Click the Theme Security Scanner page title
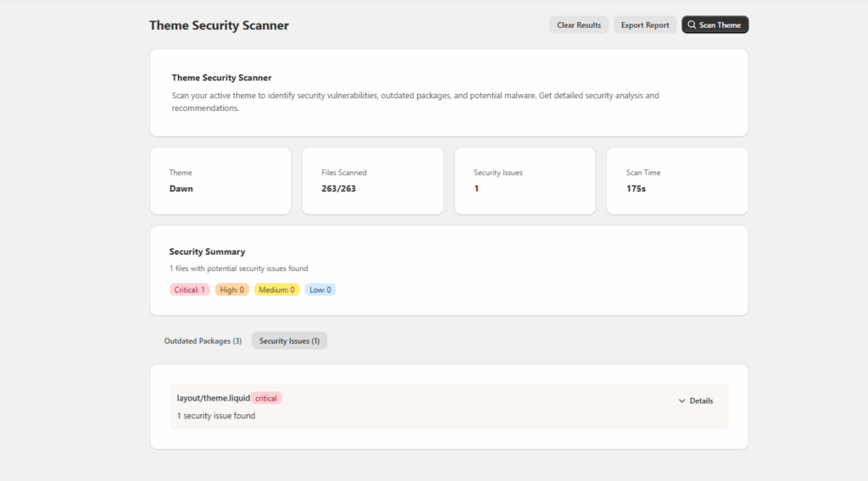 [x=220, y=25]
